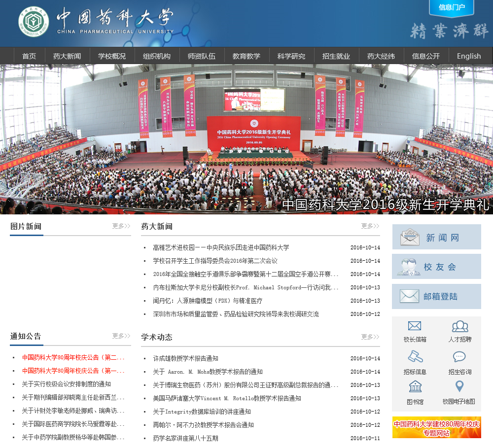Click 更多>> beside 通知公告
This screenshot has height=448, width=493.
pyautogui.click(x=121, y=336)
